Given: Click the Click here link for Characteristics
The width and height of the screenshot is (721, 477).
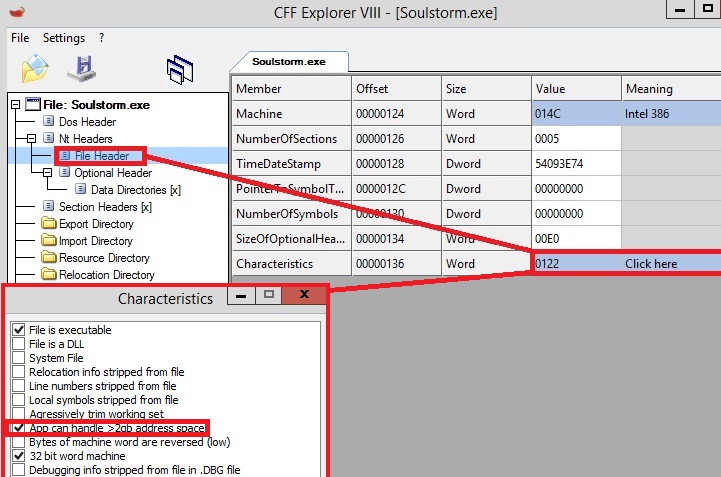Looking at the screenshot, I should [x=651, y=264].
